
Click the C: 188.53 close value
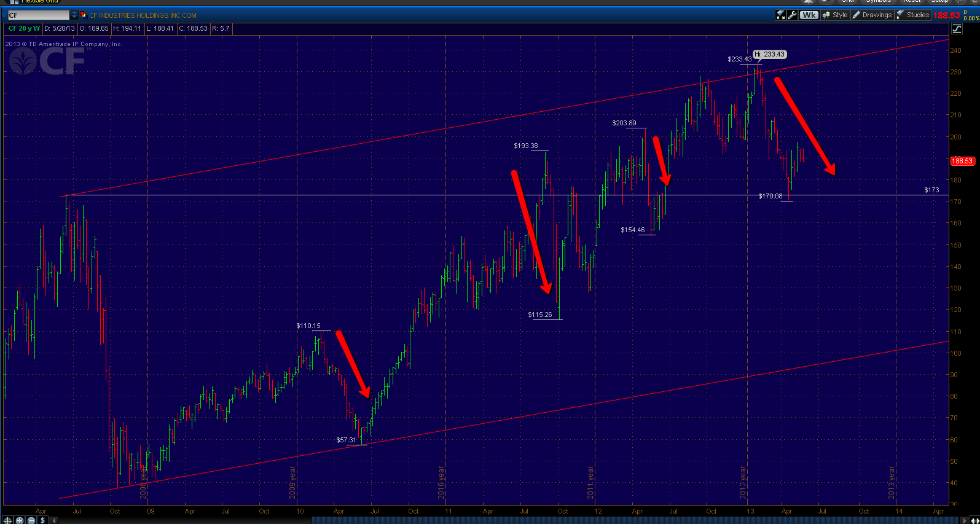(x=193, y=28)
